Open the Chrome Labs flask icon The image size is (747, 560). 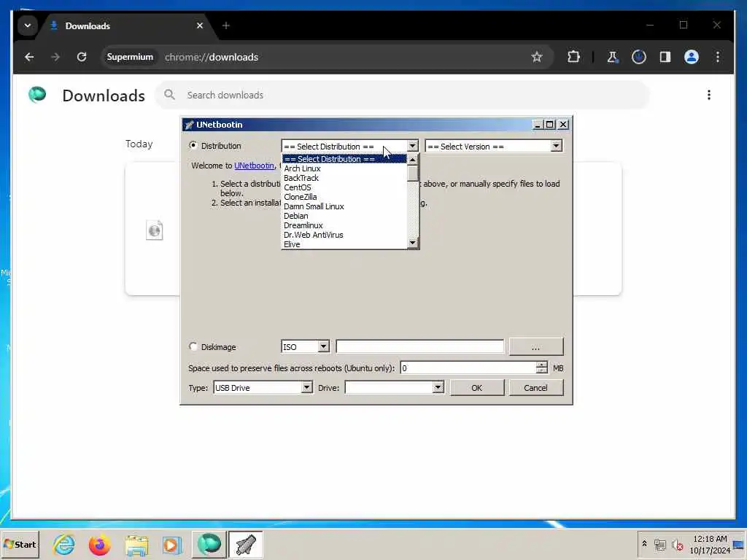(613, 57)
